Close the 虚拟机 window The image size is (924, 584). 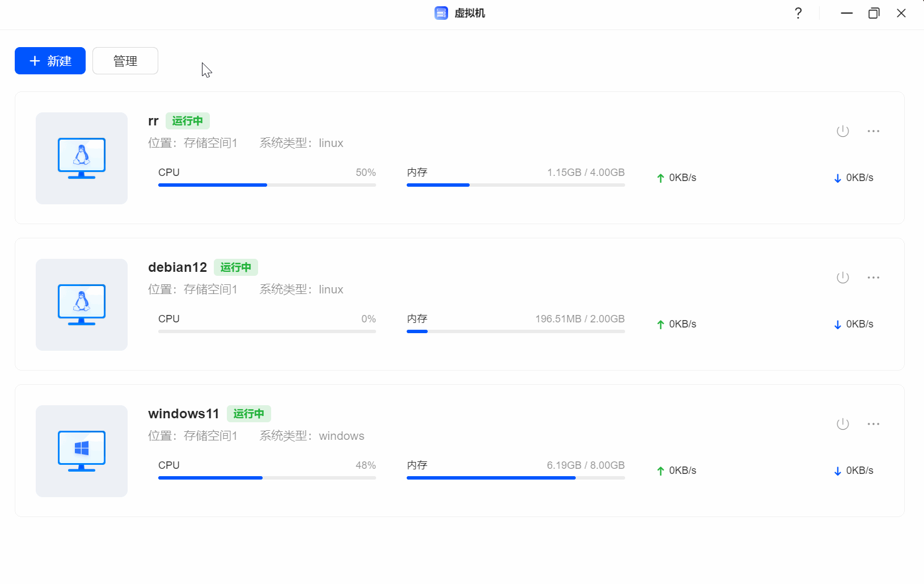coord(901,13)
